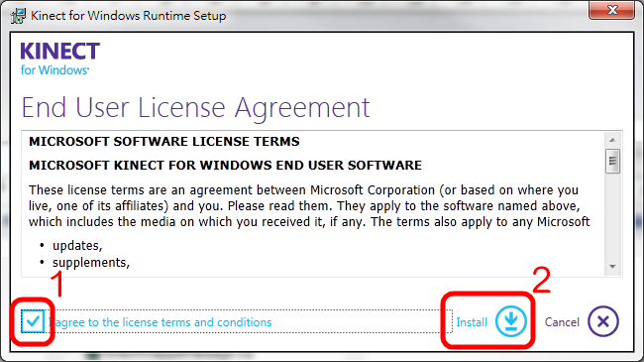Screen dimensions: 644x362
Task: Click the license scrollbar up arrow
Action: (x=612, y=140)
